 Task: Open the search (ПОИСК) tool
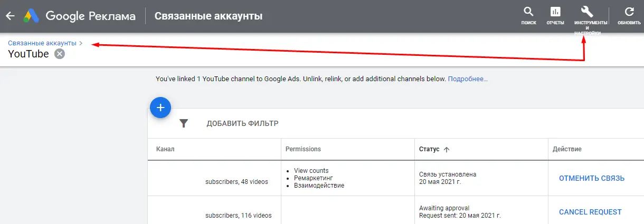(528, 16)
